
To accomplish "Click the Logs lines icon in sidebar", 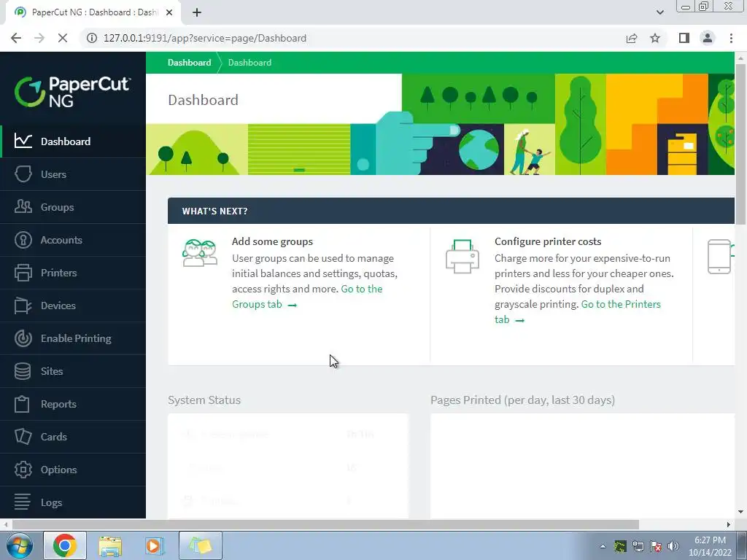I will tap(23, 502).
